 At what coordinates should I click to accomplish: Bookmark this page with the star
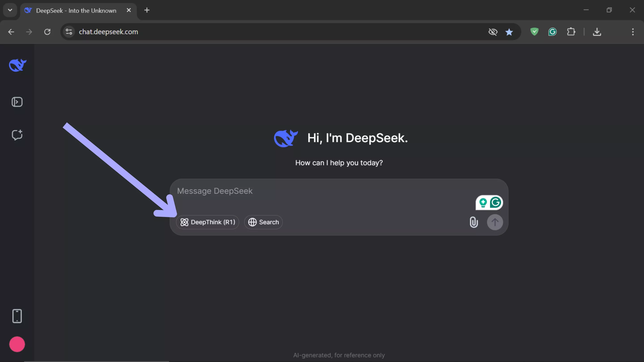click(509, 32)
